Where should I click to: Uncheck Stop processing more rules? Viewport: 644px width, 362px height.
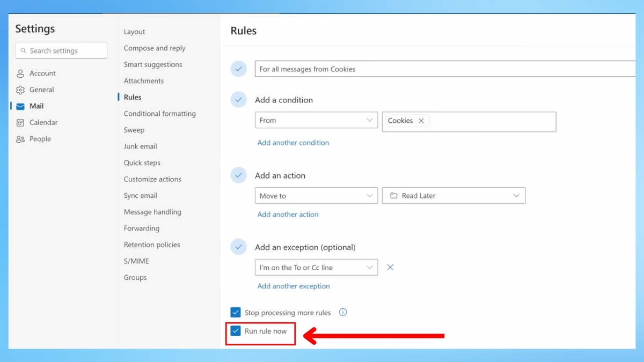(236, 313)
